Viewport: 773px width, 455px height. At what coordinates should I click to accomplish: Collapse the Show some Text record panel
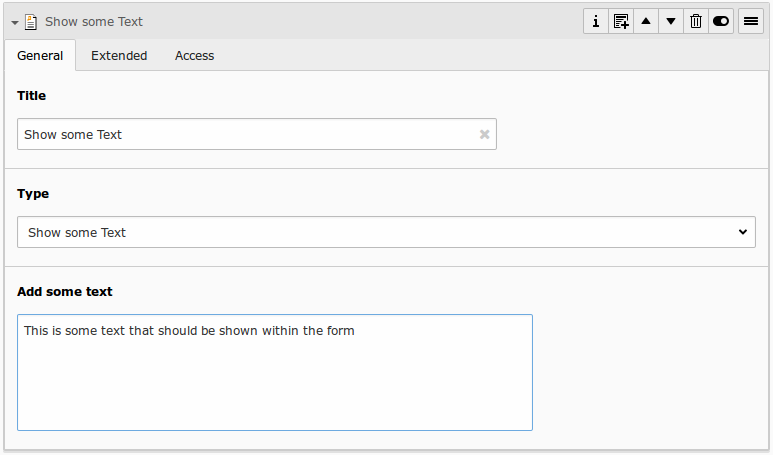click(15, 22)
